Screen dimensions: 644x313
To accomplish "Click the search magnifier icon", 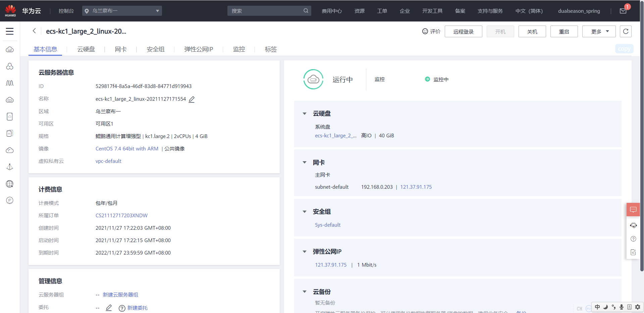I will [x=306, y=11].
